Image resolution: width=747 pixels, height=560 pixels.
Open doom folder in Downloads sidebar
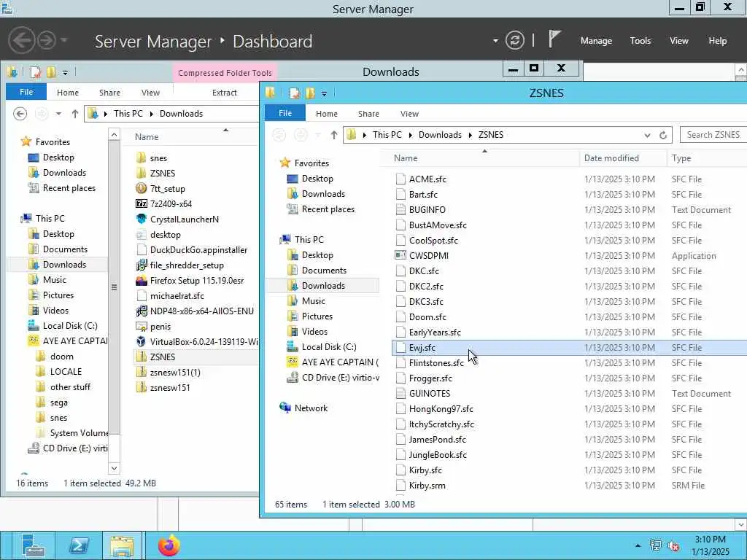[61, 356]
